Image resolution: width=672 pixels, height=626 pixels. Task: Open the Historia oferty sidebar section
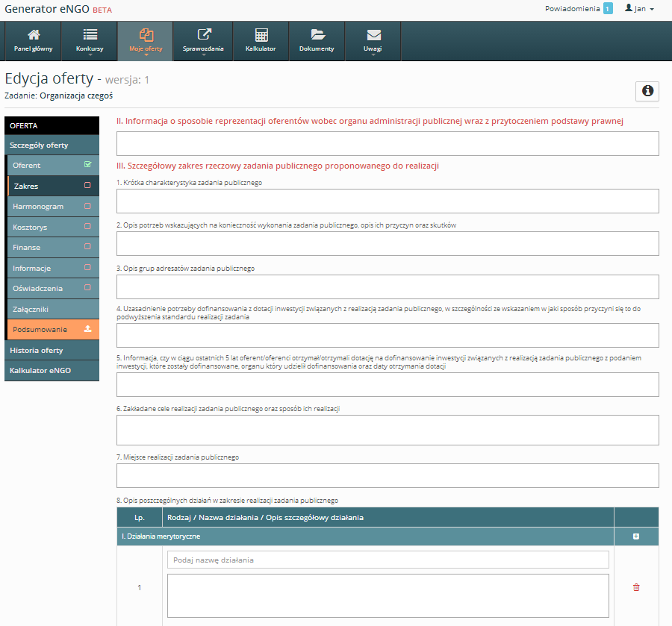(52, 350)
